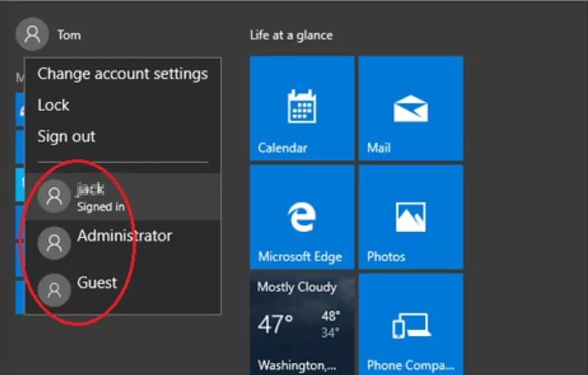
Task: Click the Tom account name
Action: (69, 35)
